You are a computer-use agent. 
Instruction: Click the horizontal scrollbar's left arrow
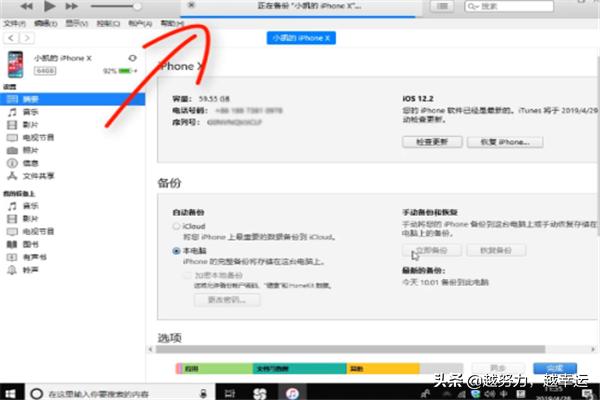click(x=150, y=349)
